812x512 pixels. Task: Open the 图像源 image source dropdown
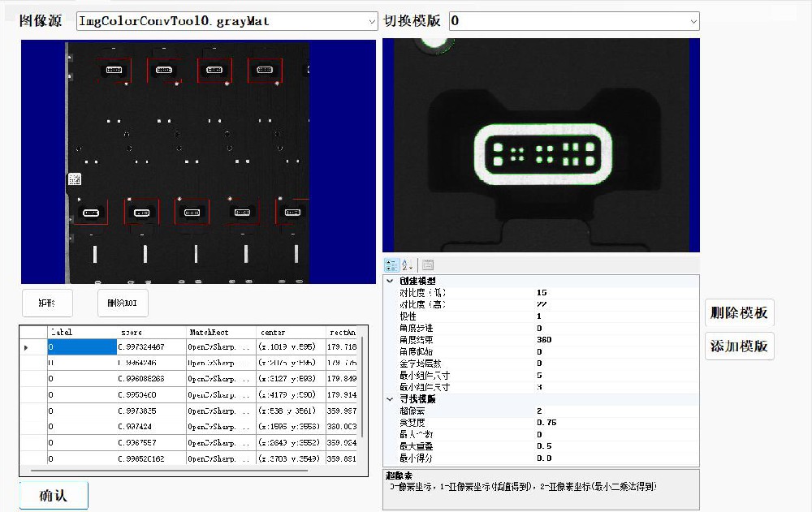[x=227, y=21]
